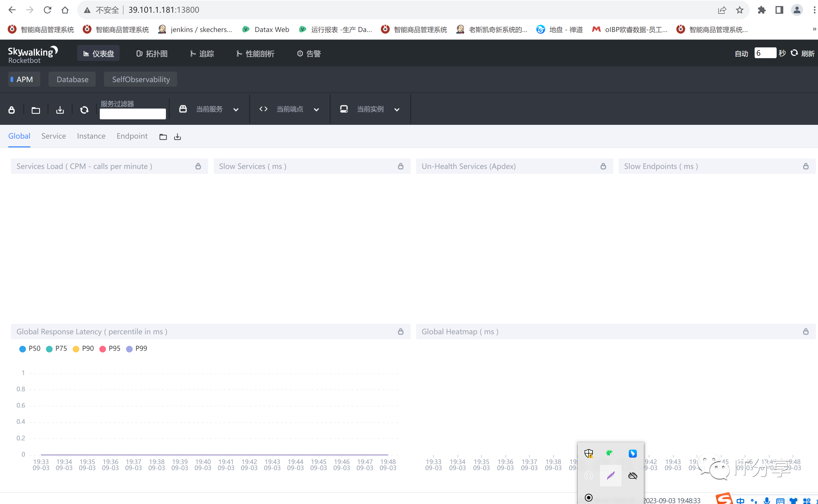818x504 pixels.
Task: Select the Database dashboard category
Action: 72,79
